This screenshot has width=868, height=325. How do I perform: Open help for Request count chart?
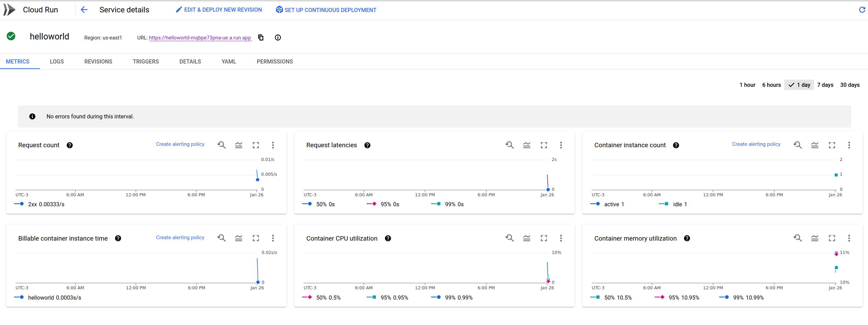(x=70, y=145)
